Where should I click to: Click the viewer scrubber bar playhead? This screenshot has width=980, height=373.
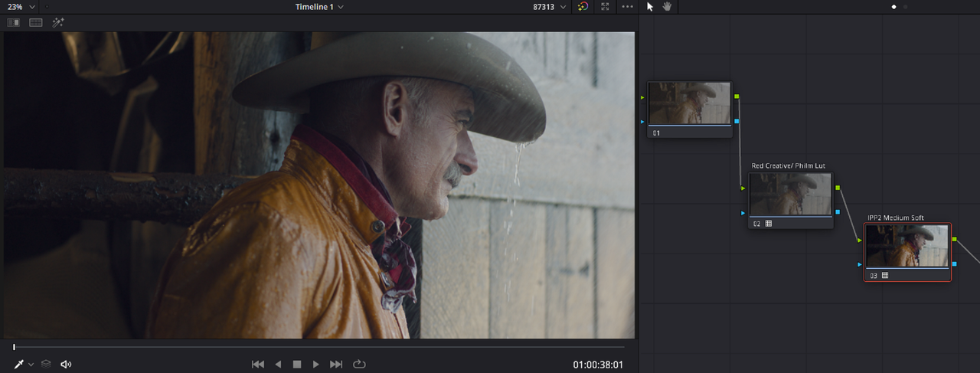click(x=14, y=347)
